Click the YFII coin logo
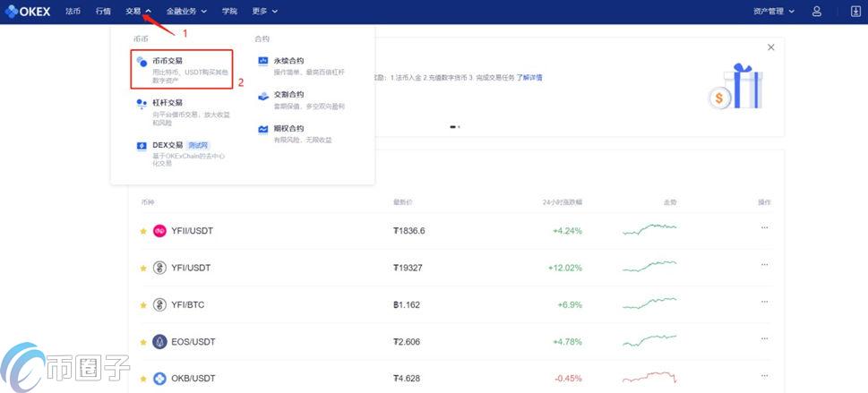The height and width of the screenshot is (393, 868). point(159,231)
